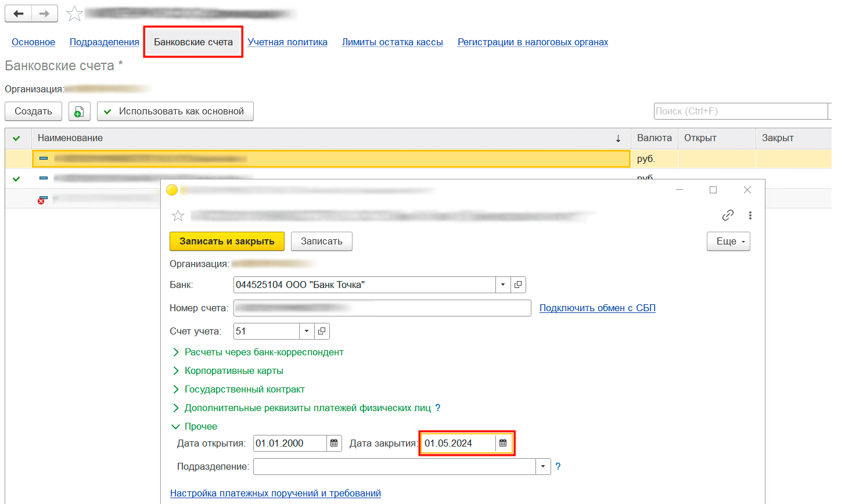The height and width of the screenshot is (504, 845).
Task: Expand Расчеты через банк-корреспондент section
Action: tap(176, 352)
